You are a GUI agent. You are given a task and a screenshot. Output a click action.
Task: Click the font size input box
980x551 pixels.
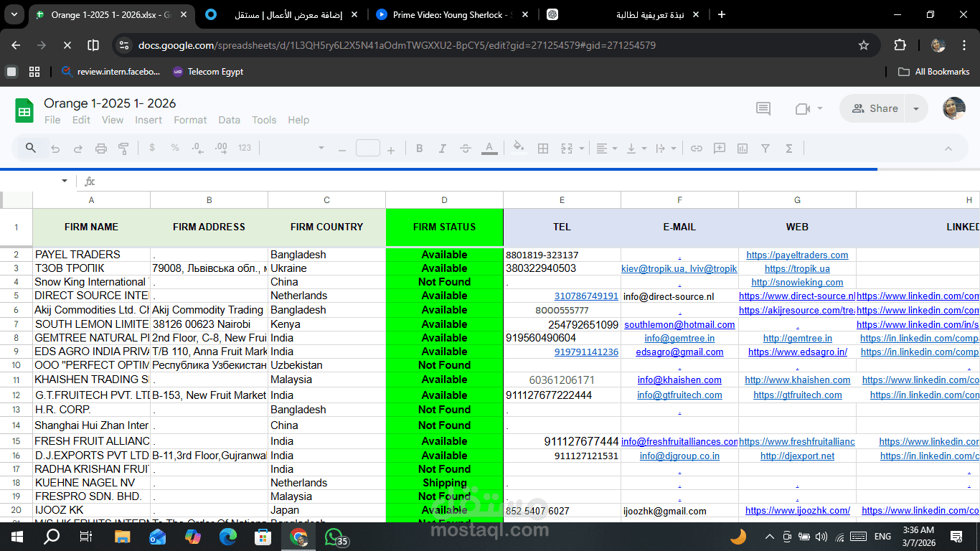pyautogui.click(x=368, y=149)
